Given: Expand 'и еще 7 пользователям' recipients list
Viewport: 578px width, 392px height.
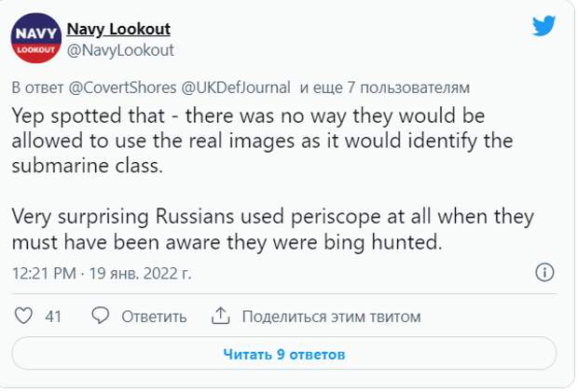Looking at the screenshot, I should [x=385, y=88].
